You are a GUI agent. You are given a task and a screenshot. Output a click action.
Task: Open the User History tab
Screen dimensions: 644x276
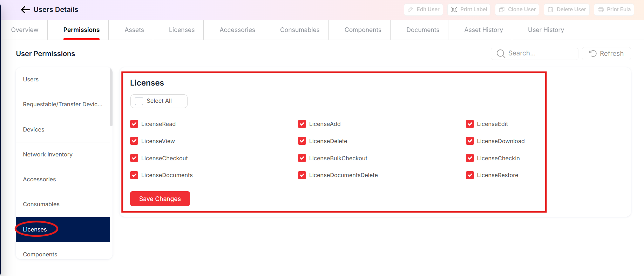coord(546,30)
